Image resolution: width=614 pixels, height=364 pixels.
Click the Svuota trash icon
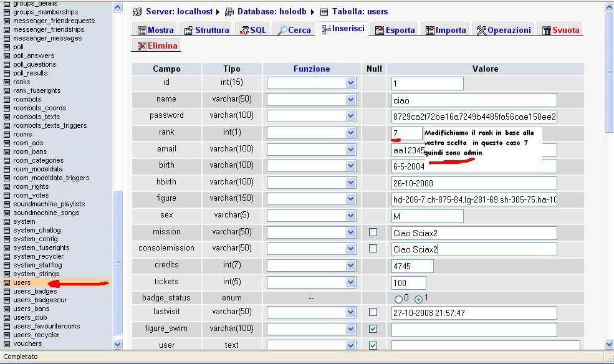click(547, 31)
